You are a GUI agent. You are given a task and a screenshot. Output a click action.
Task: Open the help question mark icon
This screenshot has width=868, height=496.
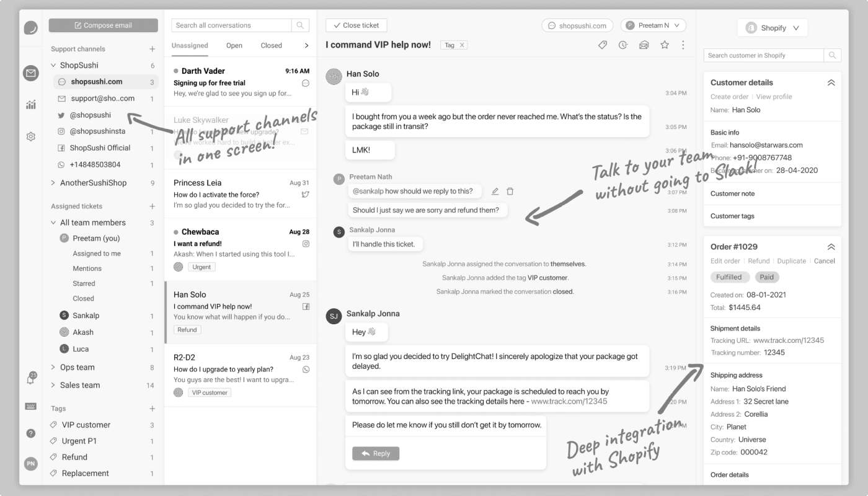[x=30, y=433]
